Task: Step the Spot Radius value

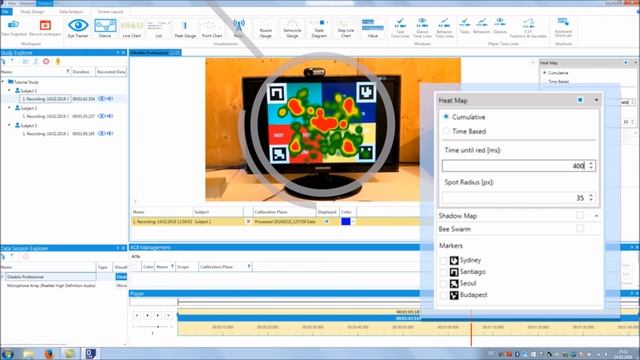Action: (x=591, y=198)
